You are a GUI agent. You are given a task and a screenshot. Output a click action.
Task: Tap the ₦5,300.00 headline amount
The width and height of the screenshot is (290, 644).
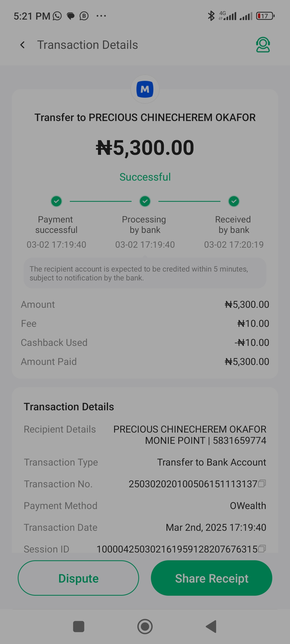[x=145, y=148]
